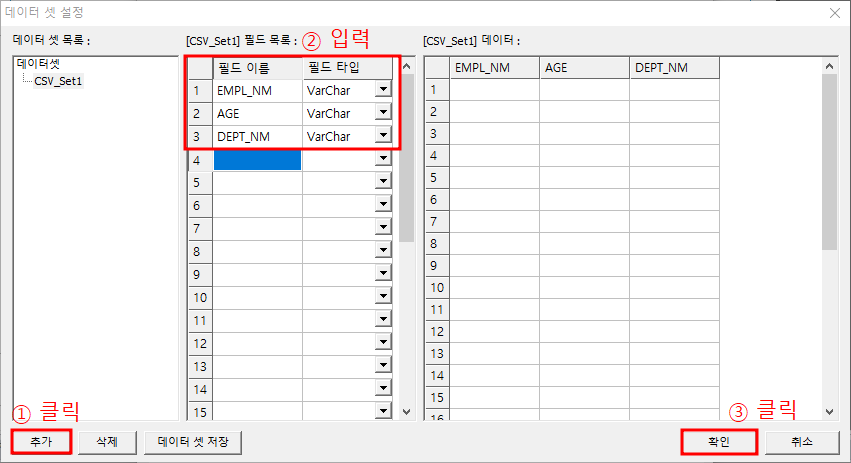Screen dimensions: 851x463
Task: Open field type dropdown for EMPL_NM
Action: click(x=383, y=89)
